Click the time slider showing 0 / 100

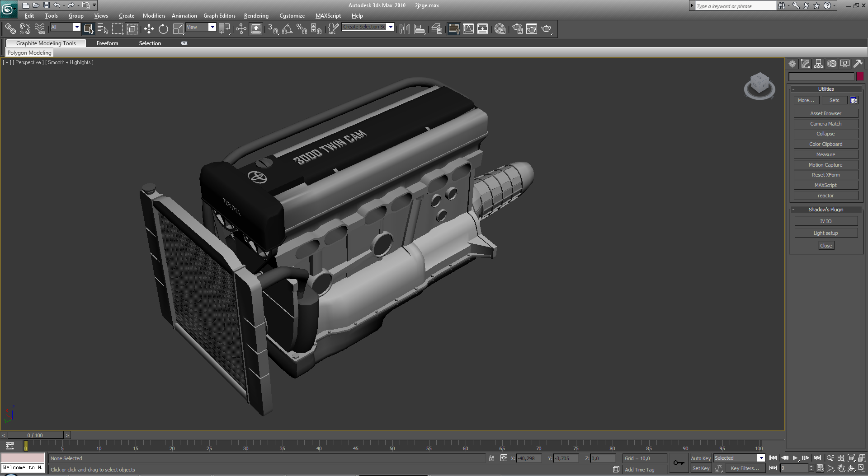click(35, 435)
